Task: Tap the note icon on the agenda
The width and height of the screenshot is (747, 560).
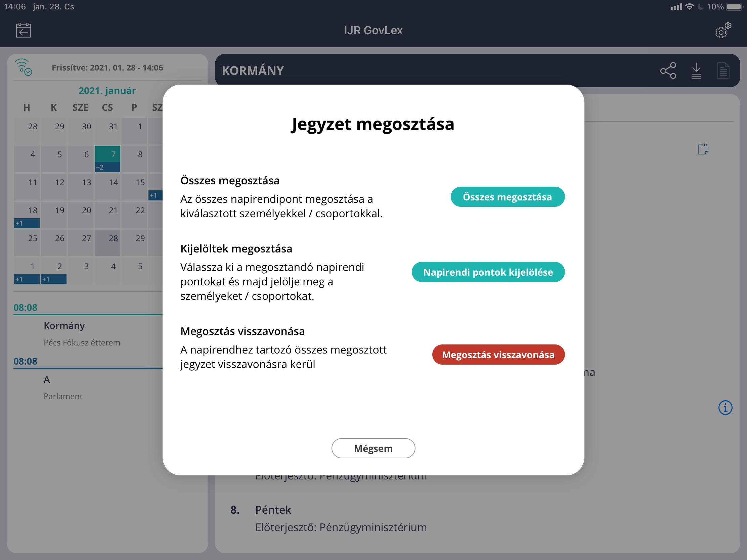Action: coord(703,149)
